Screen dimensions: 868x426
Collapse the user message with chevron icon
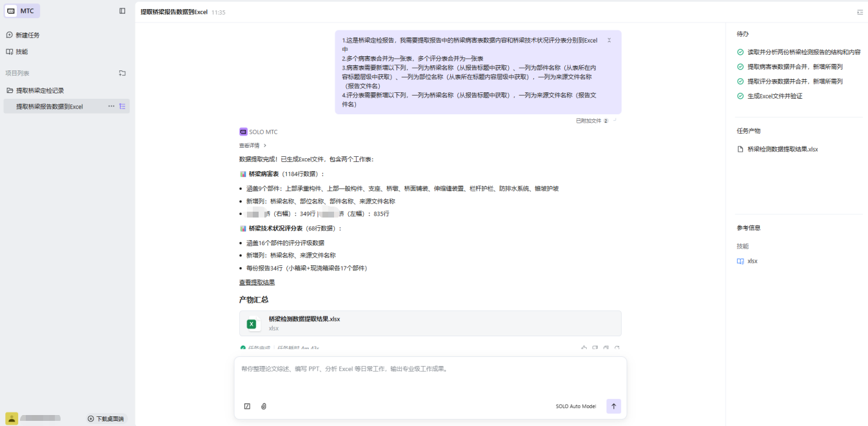(x=609, y=40)
